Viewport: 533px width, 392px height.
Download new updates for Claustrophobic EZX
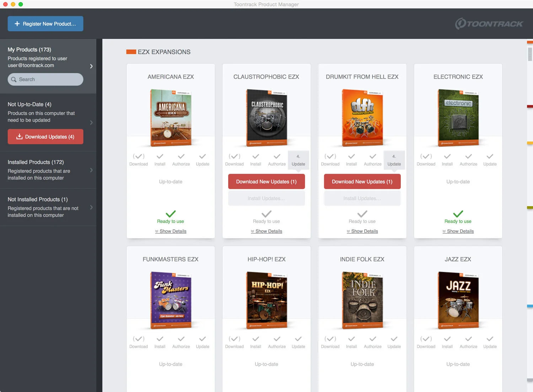(x=266, y=182)
